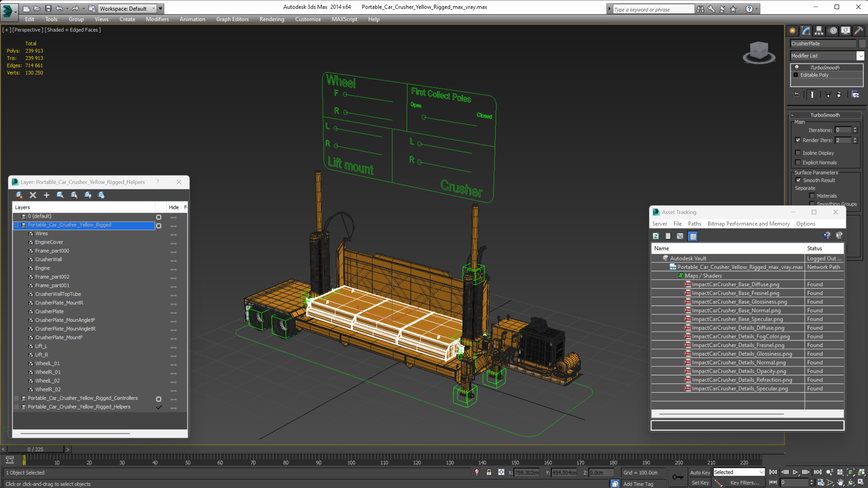Click Iterations spinner up arrow
The height and width of the screenshot is (488, 868).
(855, 128)
